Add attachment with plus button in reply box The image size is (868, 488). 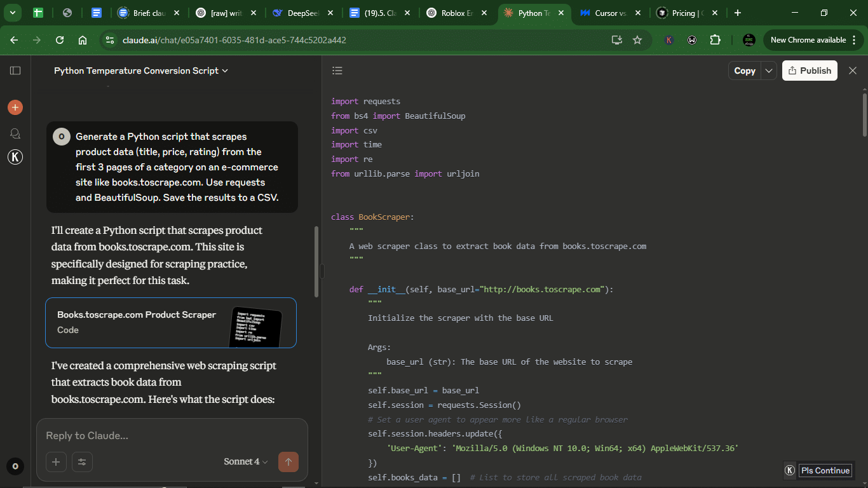pos(56,462)
